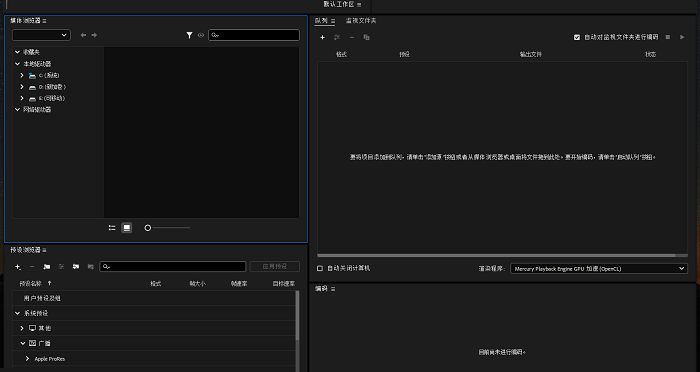Collapse the 收藏夹 tree node
The image size is (700, 372).
[17, 52]
